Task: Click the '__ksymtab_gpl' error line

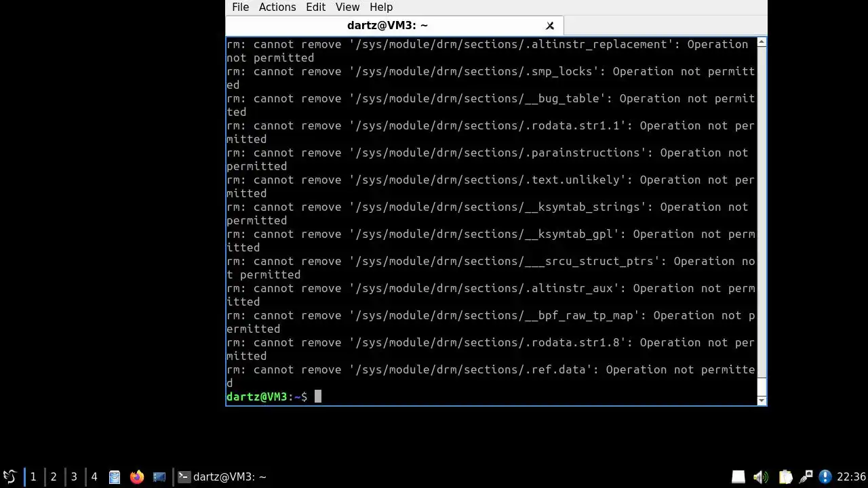Action: (491, 241)
